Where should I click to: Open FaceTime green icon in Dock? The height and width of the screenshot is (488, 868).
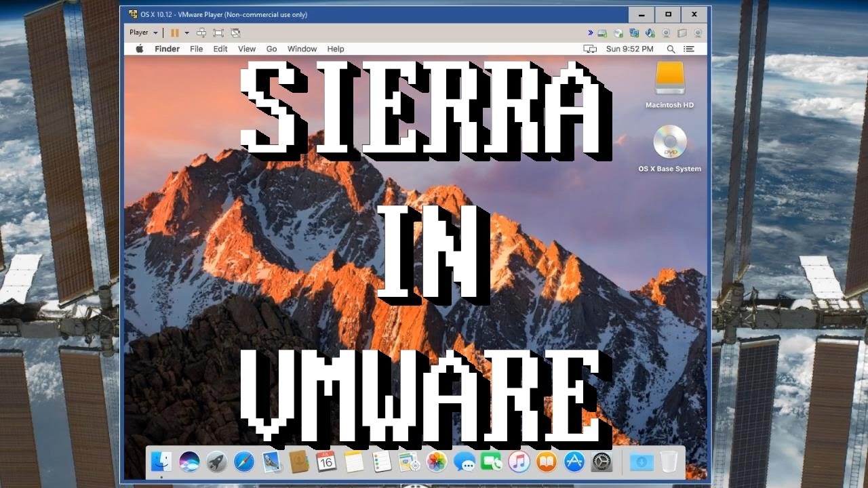coord(492,462)
